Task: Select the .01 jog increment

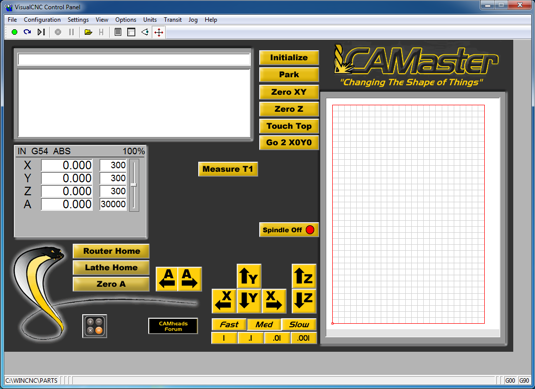Action: pyautogui.click(x=277, y=338)
